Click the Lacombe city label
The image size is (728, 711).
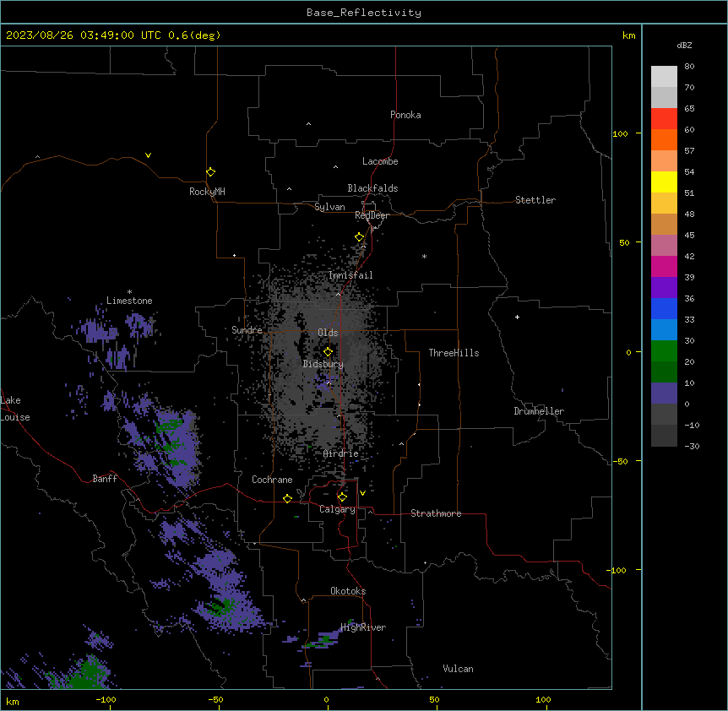tap(380, 161)
